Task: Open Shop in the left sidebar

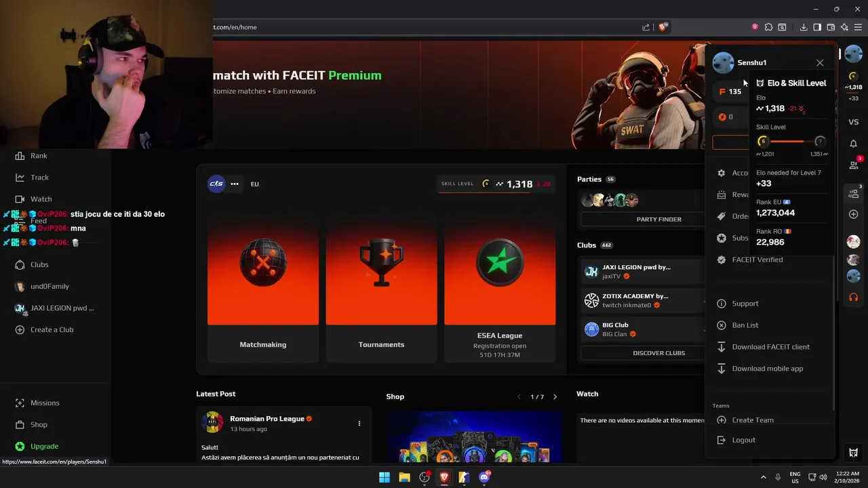Action: tap(31, 424)
